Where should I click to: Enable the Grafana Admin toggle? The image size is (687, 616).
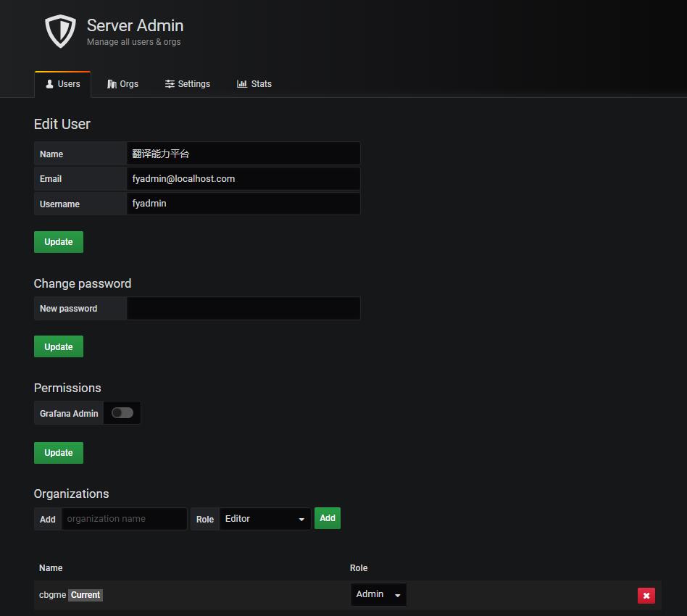(122, 413)
